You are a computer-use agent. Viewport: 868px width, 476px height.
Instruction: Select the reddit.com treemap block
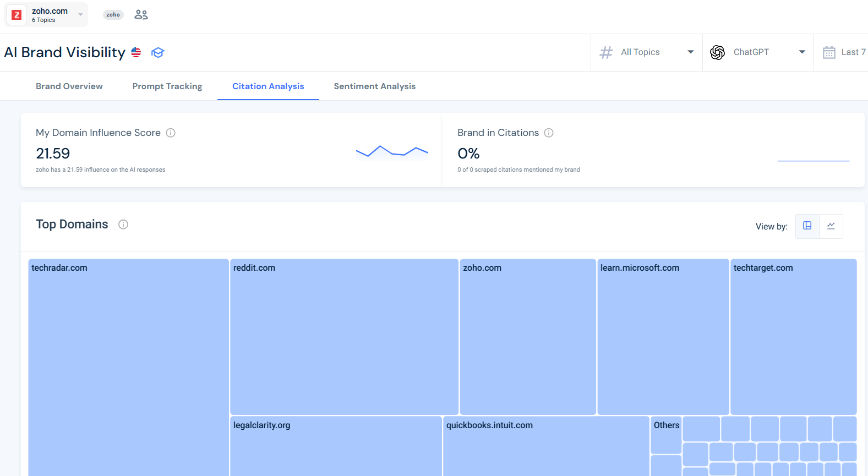[344, 337]
